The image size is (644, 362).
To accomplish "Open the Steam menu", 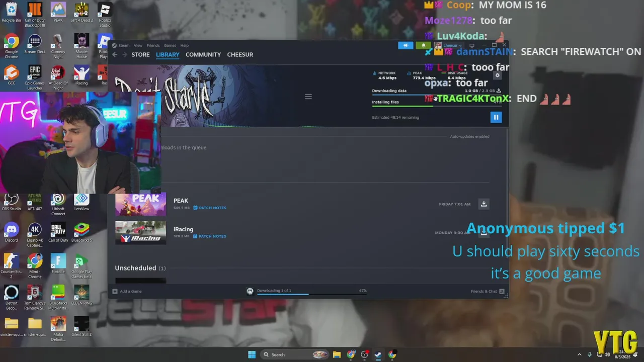I will pos(124,45).
